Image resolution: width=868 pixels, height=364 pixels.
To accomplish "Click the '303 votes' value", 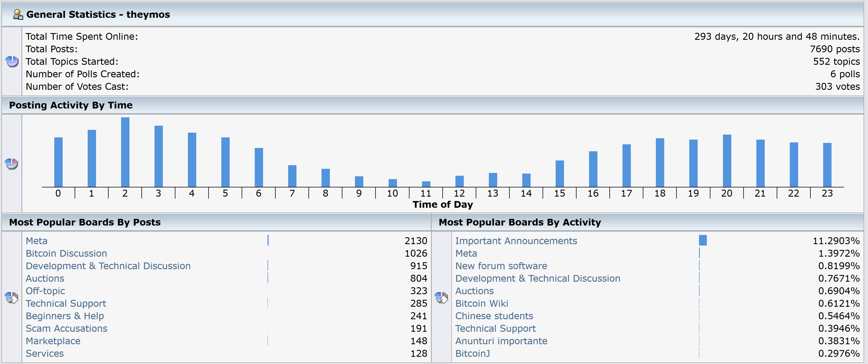I will click(x=837, y=86).
